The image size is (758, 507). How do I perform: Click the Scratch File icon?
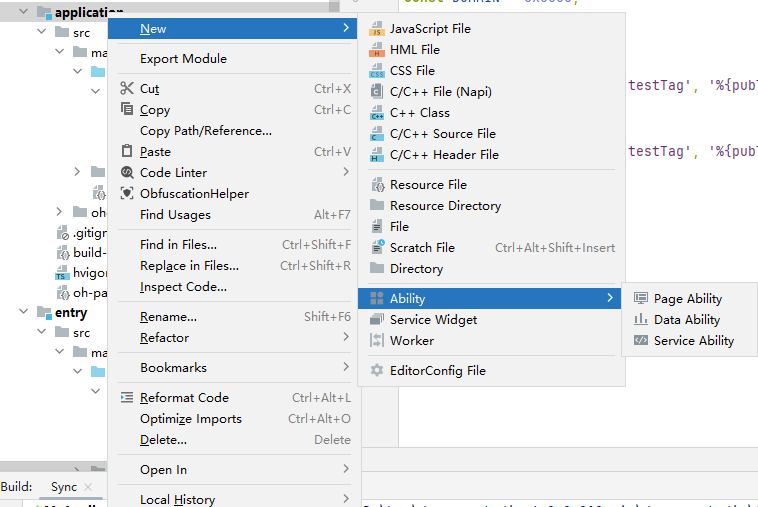pos(377,247)
